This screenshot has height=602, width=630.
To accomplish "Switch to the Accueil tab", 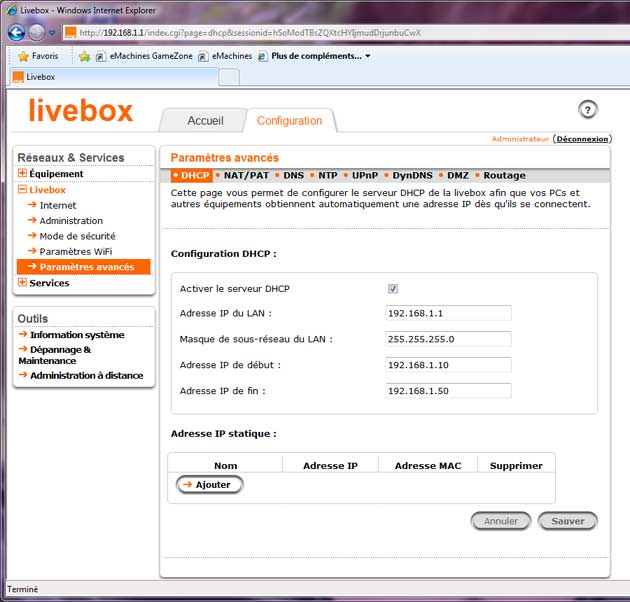I will (205, 121).
